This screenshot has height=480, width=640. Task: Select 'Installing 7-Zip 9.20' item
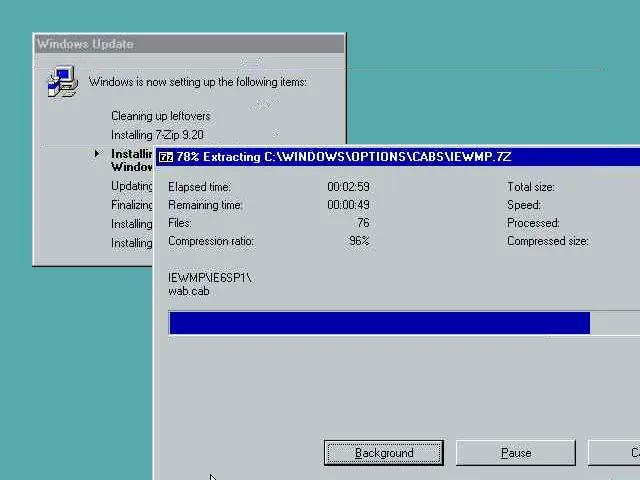(157, 135)
